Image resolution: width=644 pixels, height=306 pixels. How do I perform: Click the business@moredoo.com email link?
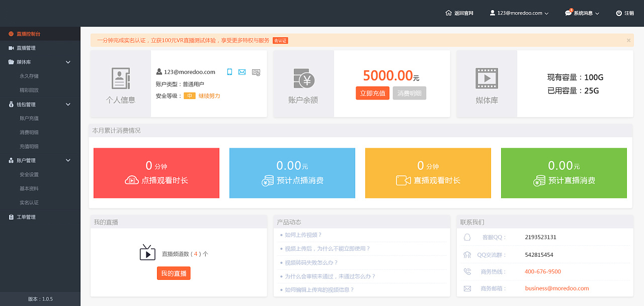pyautogui.click(x=556, y=288)
